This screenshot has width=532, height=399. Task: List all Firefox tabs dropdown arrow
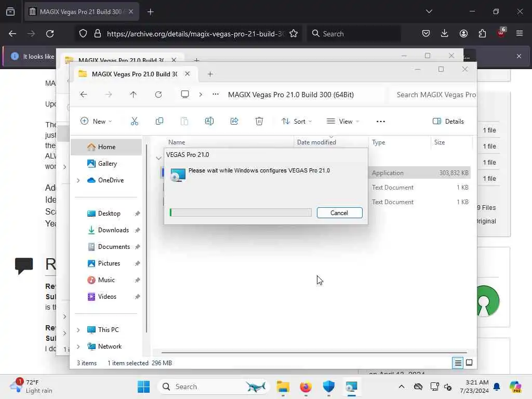pyautogui.click(x=429, y=11)
